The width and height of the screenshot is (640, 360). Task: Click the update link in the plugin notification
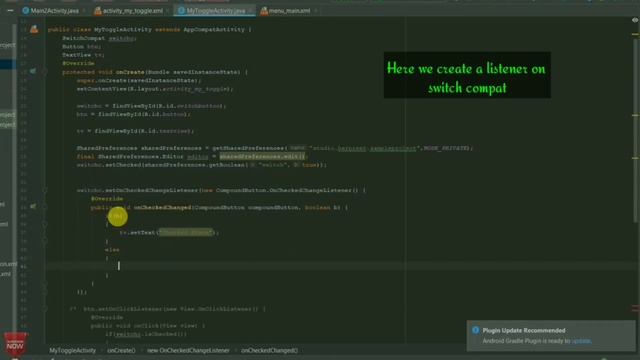pos(581,341)
